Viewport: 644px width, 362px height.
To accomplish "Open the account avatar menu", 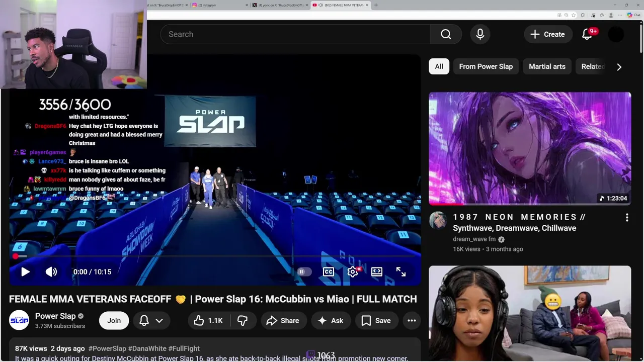I will coord(616,34).
